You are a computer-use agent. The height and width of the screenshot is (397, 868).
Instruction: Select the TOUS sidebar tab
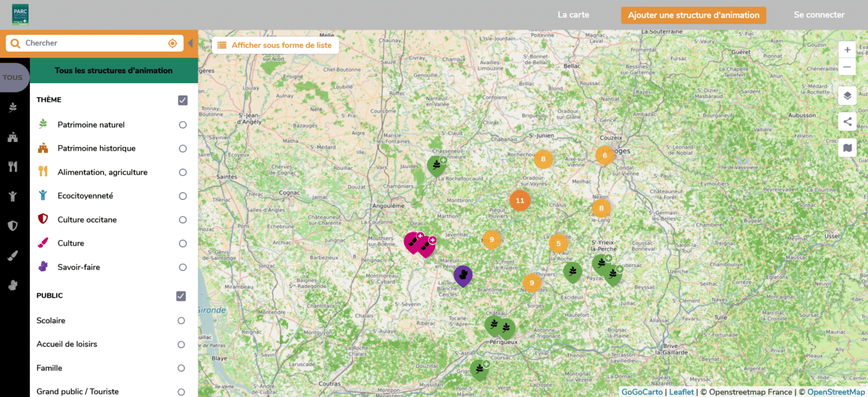(13, 78)
